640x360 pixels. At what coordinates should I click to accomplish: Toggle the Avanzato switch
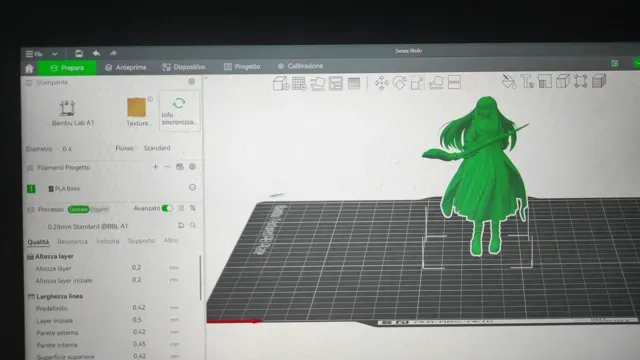pos(167,208)
